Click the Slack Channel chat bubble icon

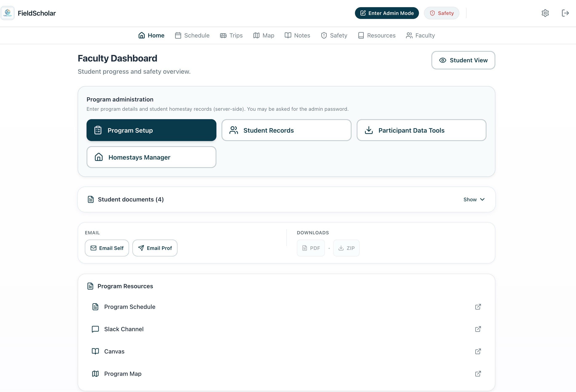coord(95,329)
